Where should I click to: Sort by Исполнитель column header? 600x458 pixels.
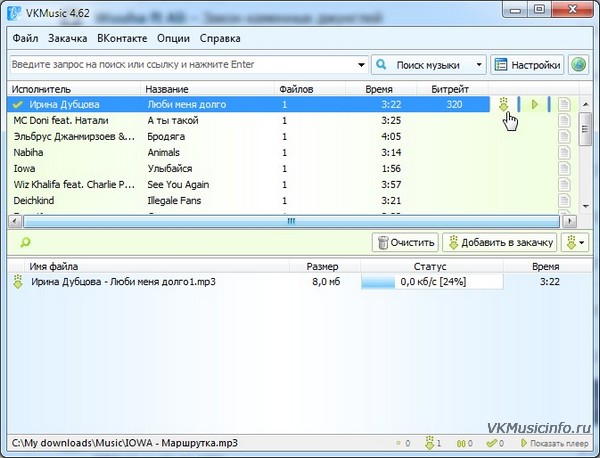point(74,89)
